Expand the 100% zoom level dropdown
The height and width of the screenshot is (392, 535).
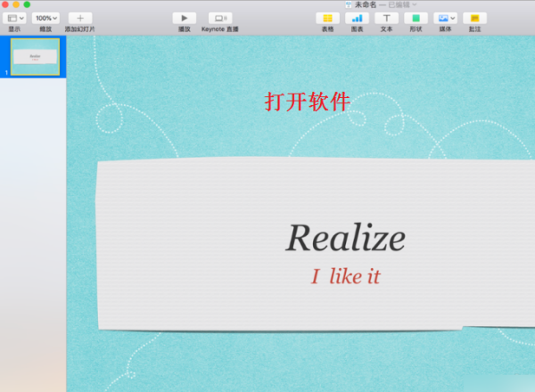[x=45, y=18]
